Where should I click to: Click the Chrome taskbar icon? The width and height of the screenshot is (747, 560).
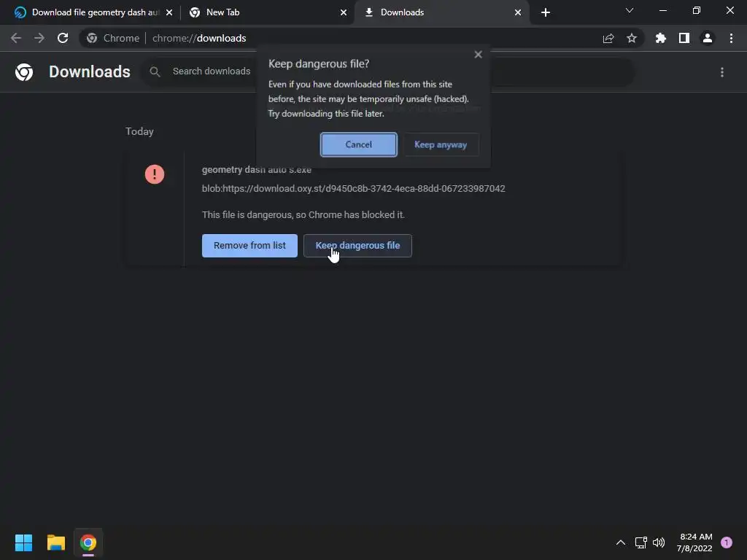click(88, 542)
